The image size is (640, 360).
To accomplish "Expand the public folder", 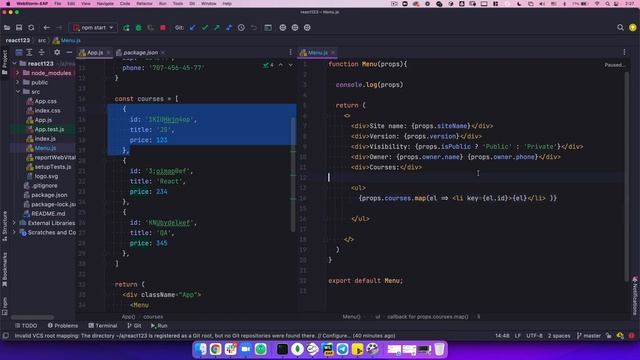I will point(18,82).
